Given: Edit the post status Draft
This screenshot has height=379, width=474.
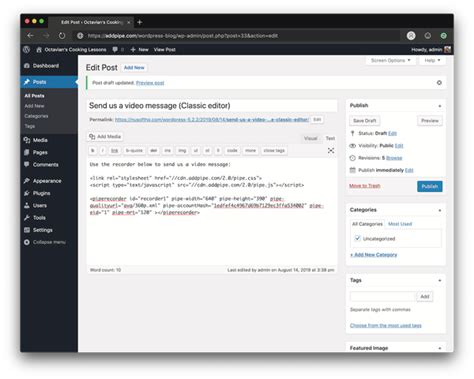Looking at the screenshot, I should [392, 133].
